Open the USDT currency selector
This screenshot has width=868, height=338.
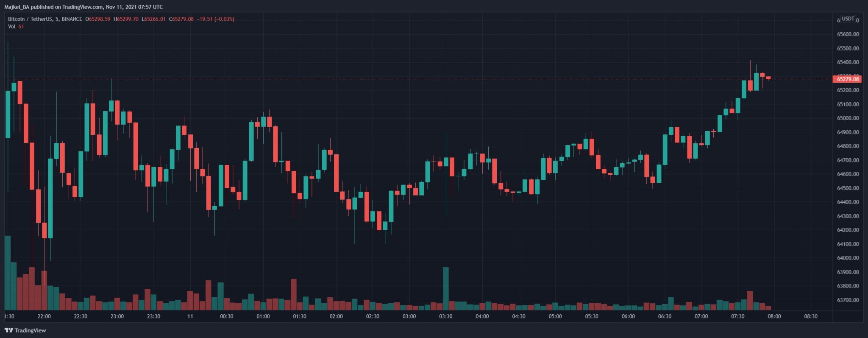pos(848,19)
